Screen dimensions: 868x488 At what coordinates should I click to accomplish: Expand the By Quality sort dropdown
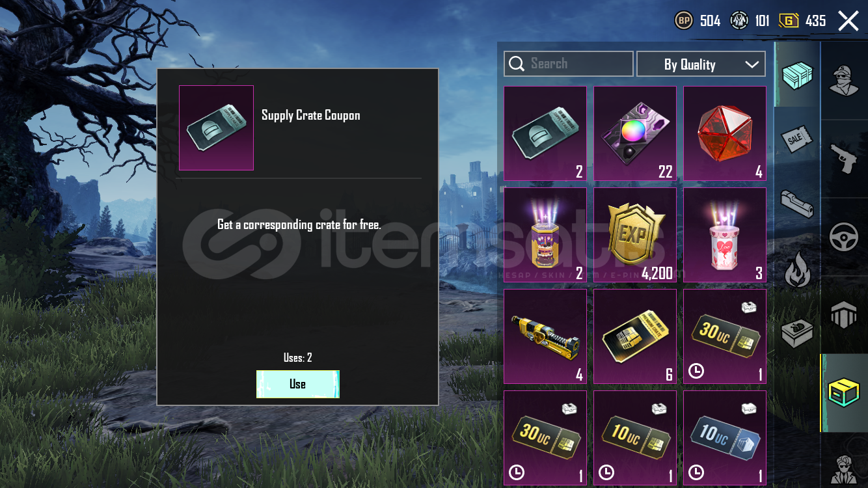(701, 64)
